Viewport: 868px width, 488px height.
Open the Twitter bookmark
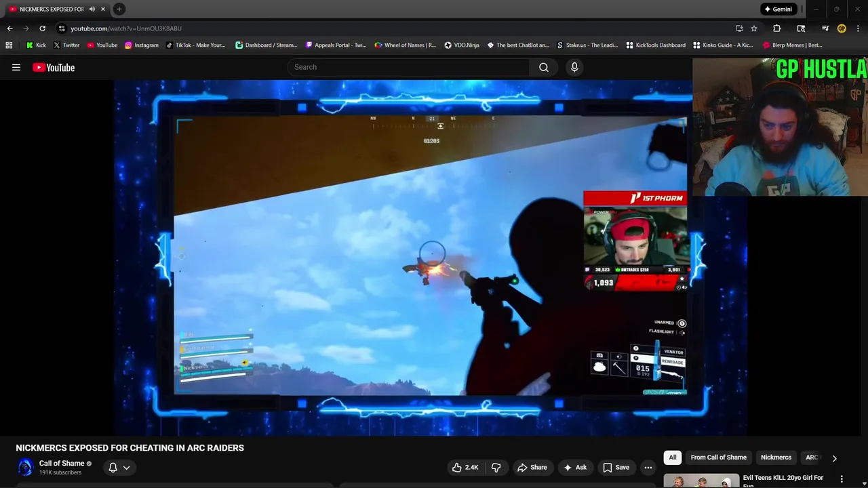click(x=66, y=45)
